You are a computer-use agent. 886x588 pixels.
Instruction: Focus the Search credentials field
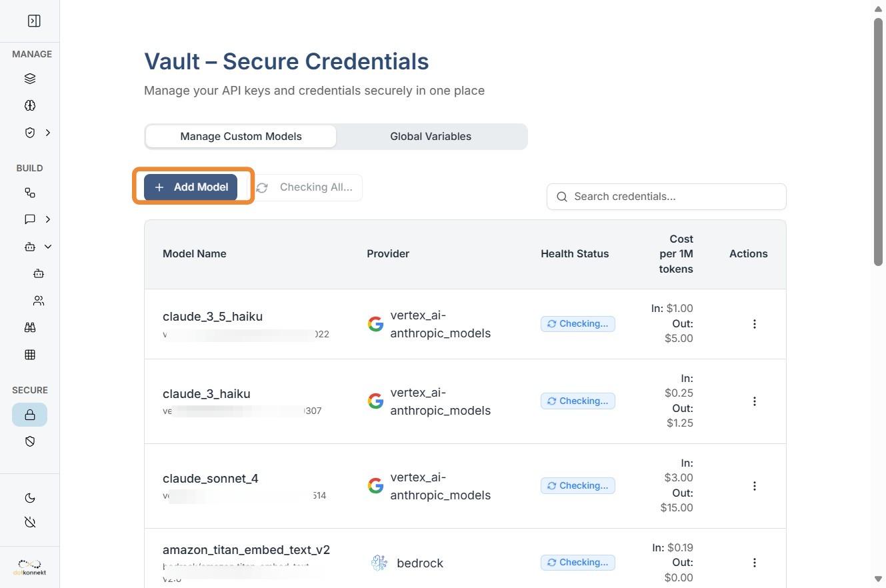coord(673,197)
